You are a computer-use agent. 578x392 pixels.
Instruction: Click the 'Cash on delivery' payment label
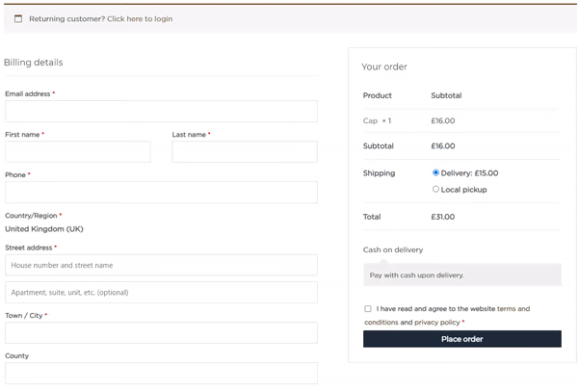393,249
